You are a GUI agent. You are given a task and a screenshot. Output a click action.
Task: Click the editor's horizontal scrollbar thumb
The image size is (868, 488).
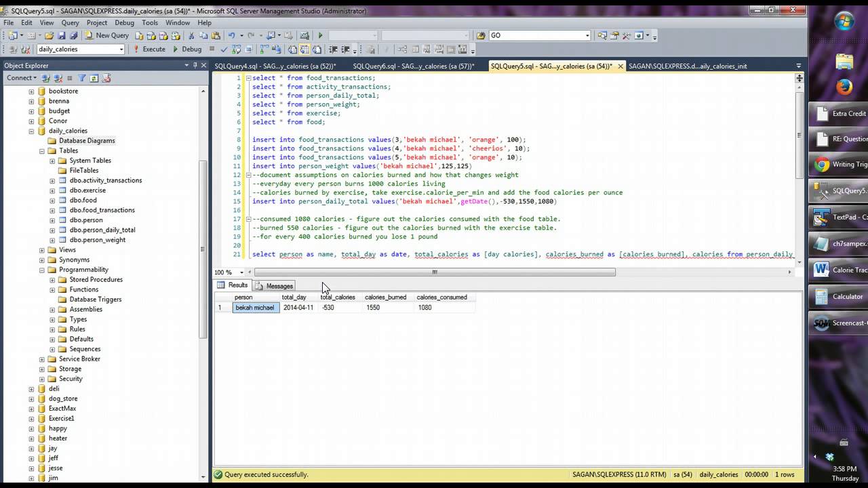point(434,272)
